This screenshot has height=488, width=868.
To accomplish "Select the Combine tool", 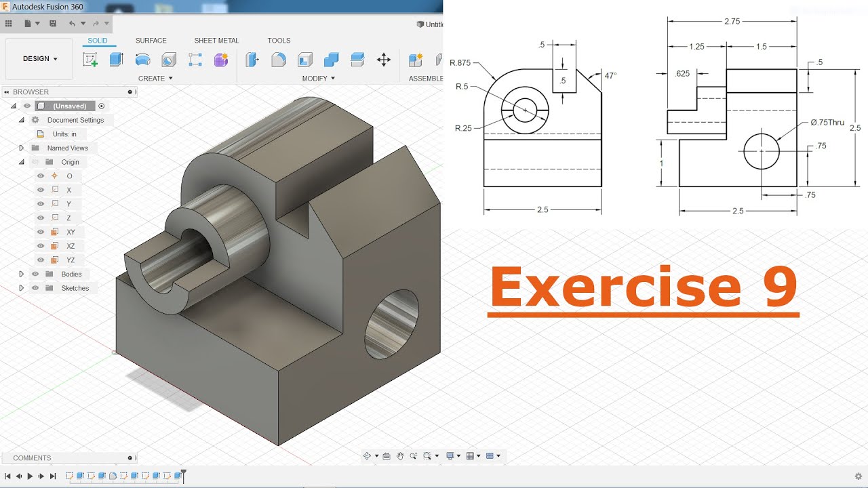I will coord(332,60).
